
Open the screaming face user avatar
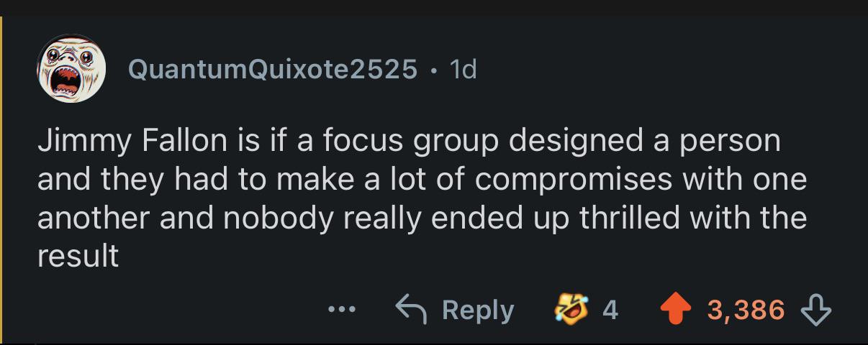pyautogui.click(x=71, y=69)
